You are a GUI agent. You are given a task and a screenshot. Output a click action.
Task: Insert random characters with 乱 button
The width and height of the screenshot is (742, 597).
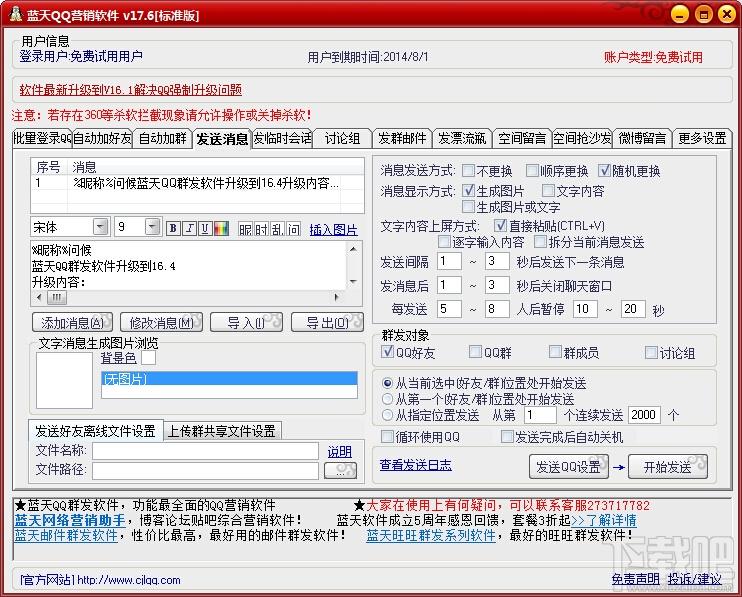click(x=277, y=229)
